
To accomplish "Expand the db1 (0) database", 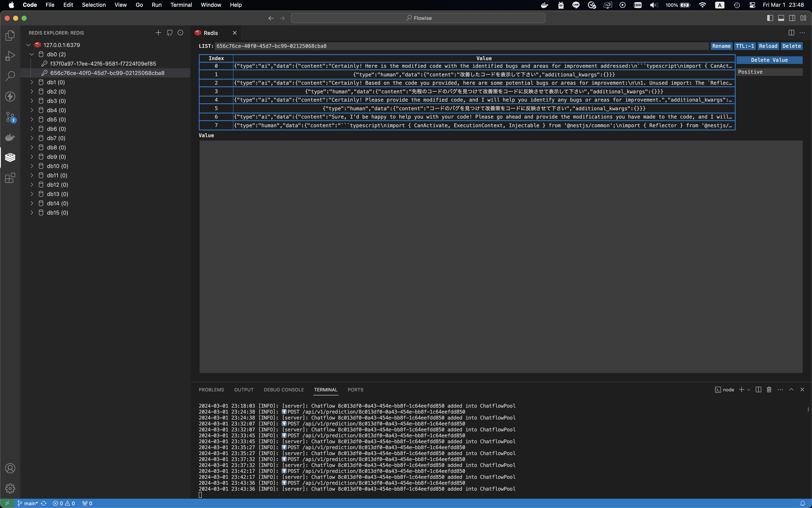I will coord(32,82).
